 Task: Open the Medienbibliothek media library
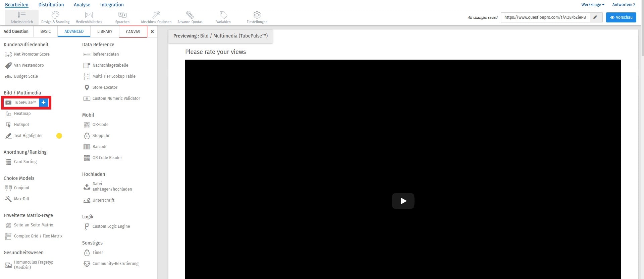(x=89, y=17)
